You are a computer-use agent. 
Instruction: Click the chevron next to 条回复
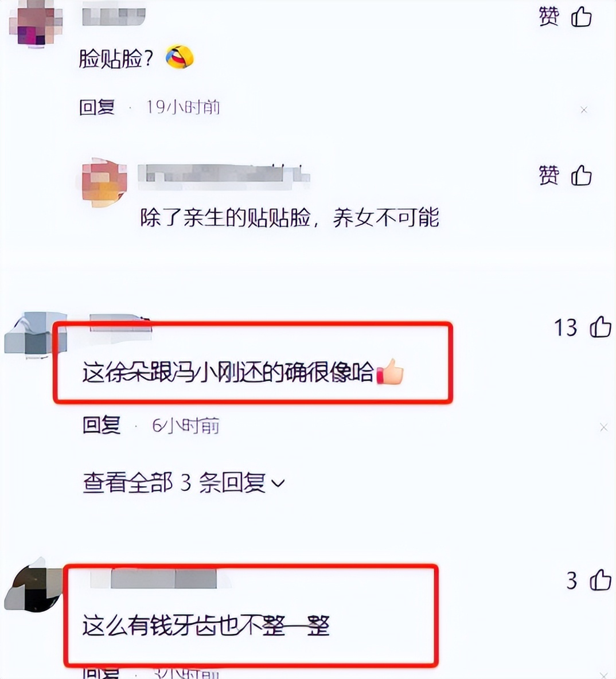[x=278, y=483]
